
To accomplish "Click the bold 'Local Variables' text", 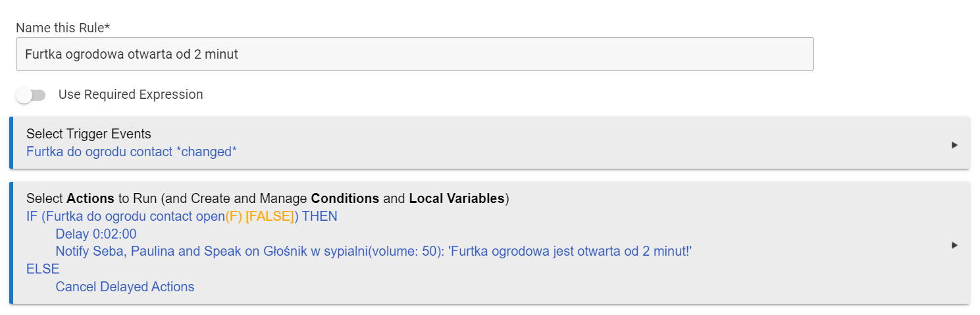I will coord(457,198).
